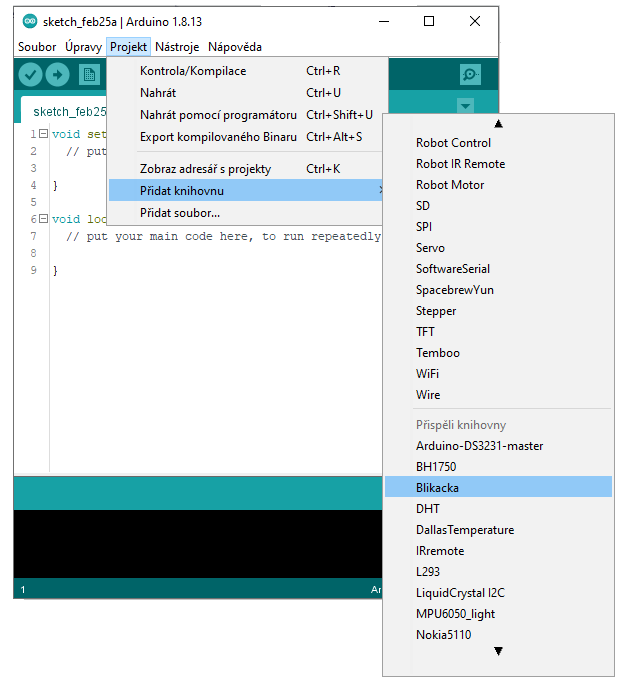Close the Projekt menu
Viewport: 636px width, 687px height.
tap(128, 47)
